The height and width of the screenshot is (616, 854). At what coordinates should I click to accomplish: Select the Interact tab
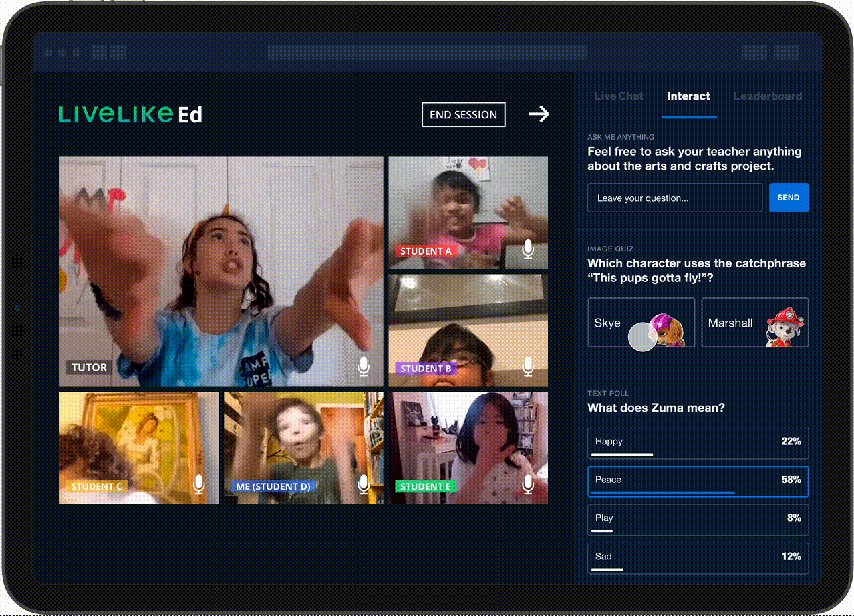pyautogui.click(x=689, y=96)
